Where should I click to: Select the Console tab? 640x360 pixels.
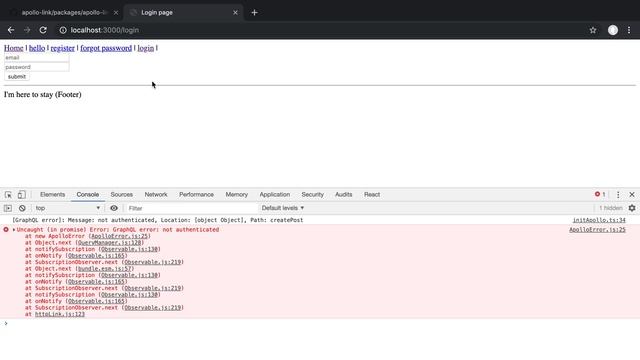coord(88,195)
